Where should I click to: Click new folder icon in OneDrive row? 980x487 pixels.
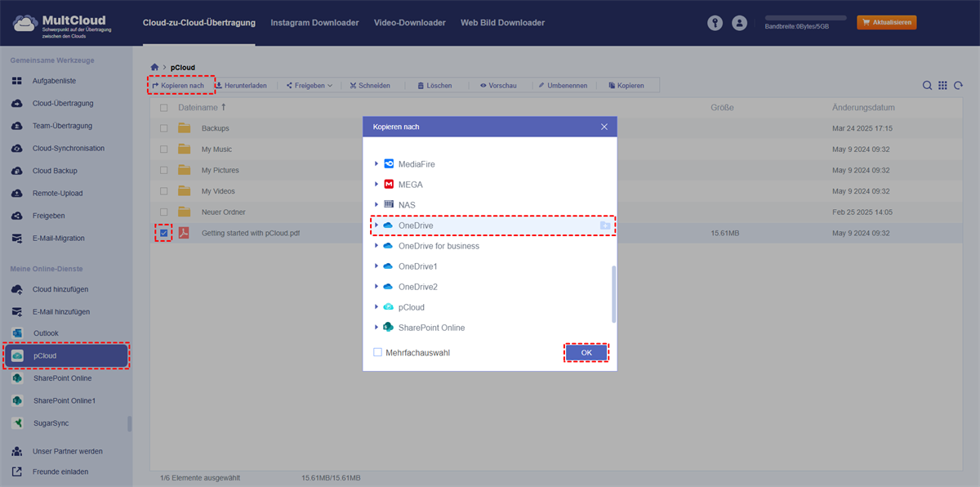point(605,226)
